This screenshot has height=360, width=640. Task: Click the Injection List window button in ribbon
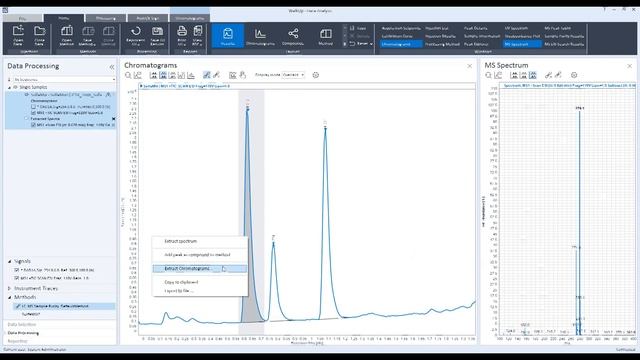pos(437,28)
